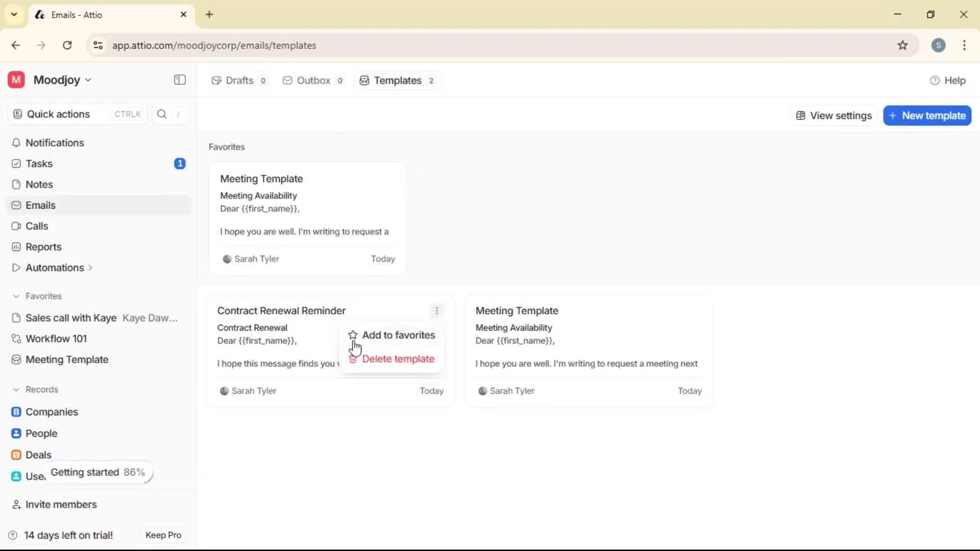Collapse the Records group
Screen dimensions: 980x551
click(16, 389)
